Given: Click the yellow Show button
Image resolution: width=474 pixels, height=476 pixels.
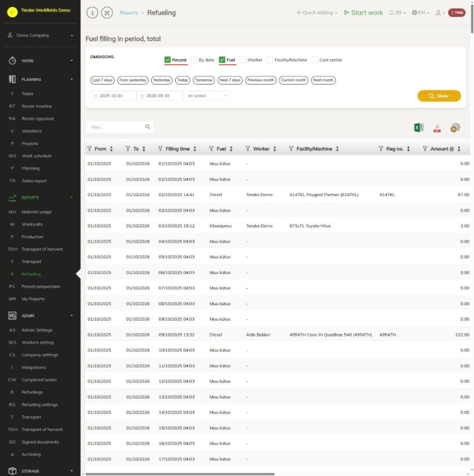Looking at the screenshot, I should coord(439,96).
